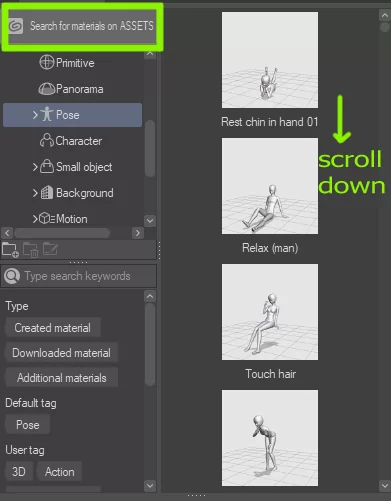Toggle the Additional materials filter tag
391x501 pixels.
[61, 378]
